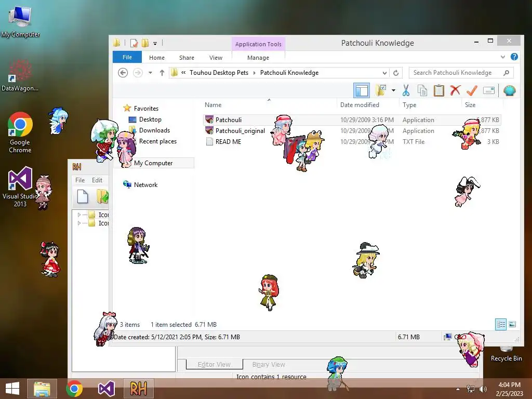Expand second Icon tree node in Resource Hacker
The height and width of the screenshot is (399, 532).
click(79, 223)
